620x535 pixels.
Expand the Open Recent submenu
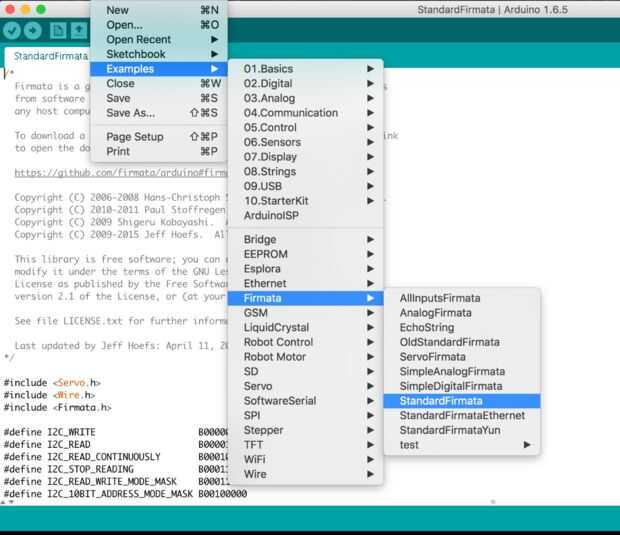click(x=159, y=39)
